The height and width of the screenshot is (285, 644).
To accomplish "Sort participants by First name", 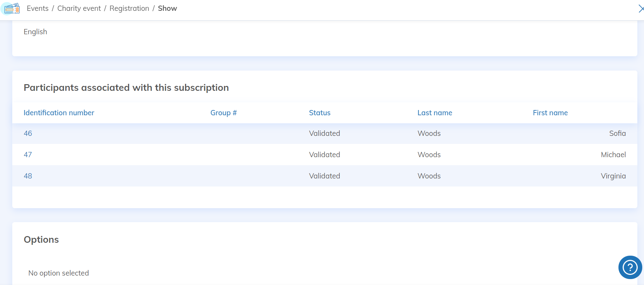I will tap(550, 113).
